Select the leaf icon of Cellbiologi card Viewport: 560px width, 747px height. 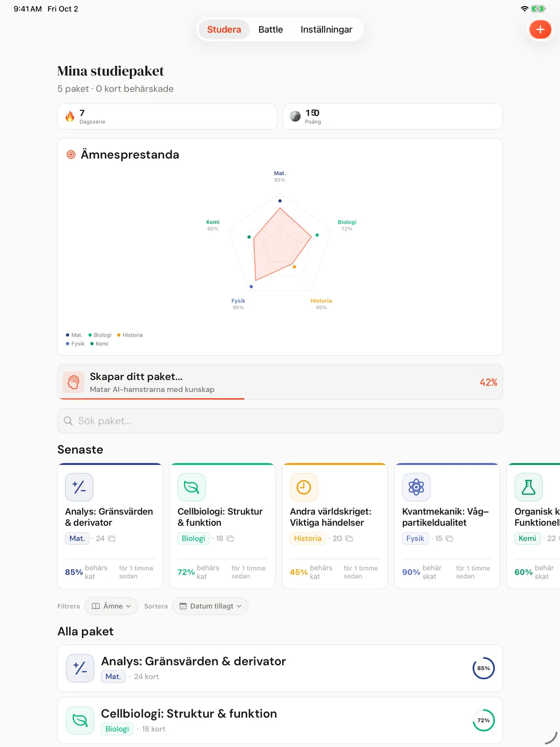[x=191, y=487]
